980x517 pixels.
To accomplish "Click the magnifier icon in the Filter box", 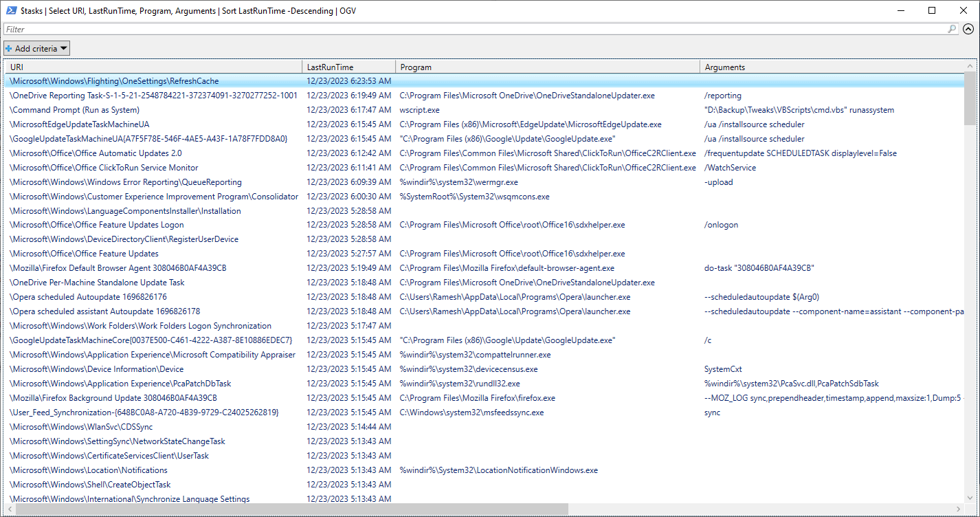I will [952, 29].
